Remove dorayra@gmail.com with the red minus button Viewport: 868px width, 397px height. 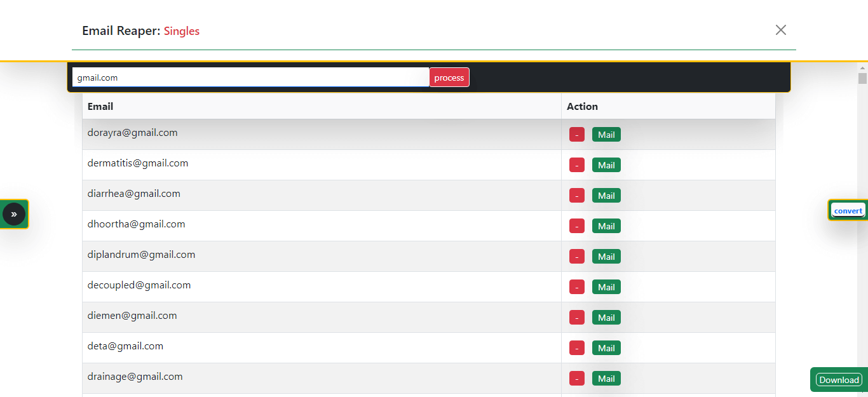(x=576, y=135)
